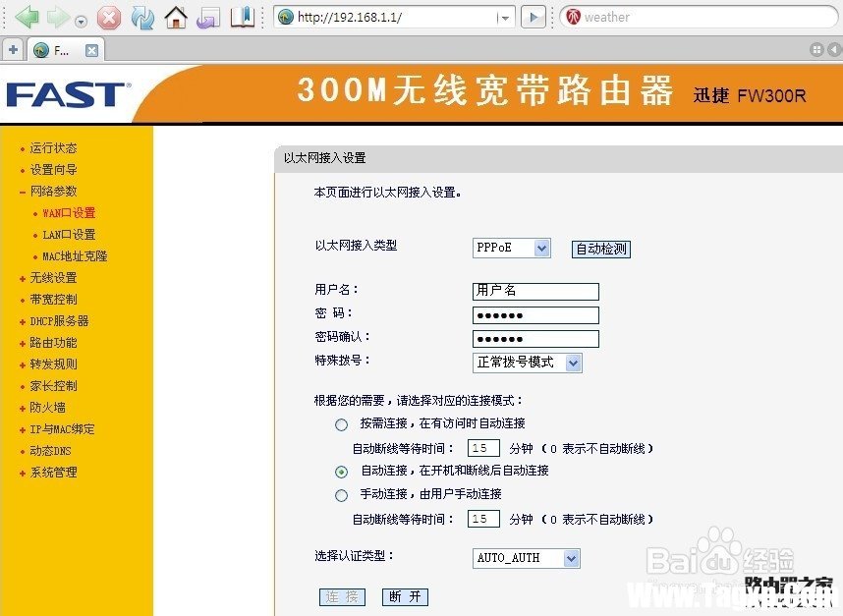Select LAN口设置 submenu item
The image size is (843, 616).
(x=69, y=235)
